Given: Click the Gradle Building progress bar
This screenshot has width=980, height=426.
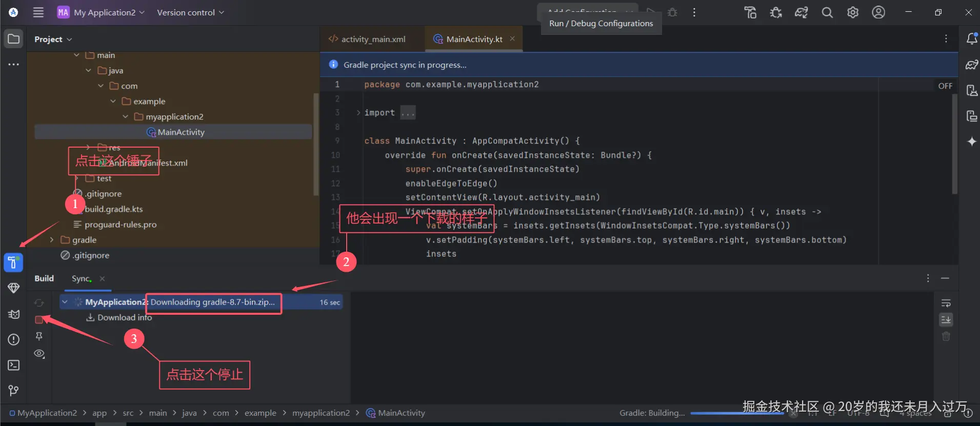Looking at the screenshot, I should coord(736,413).
